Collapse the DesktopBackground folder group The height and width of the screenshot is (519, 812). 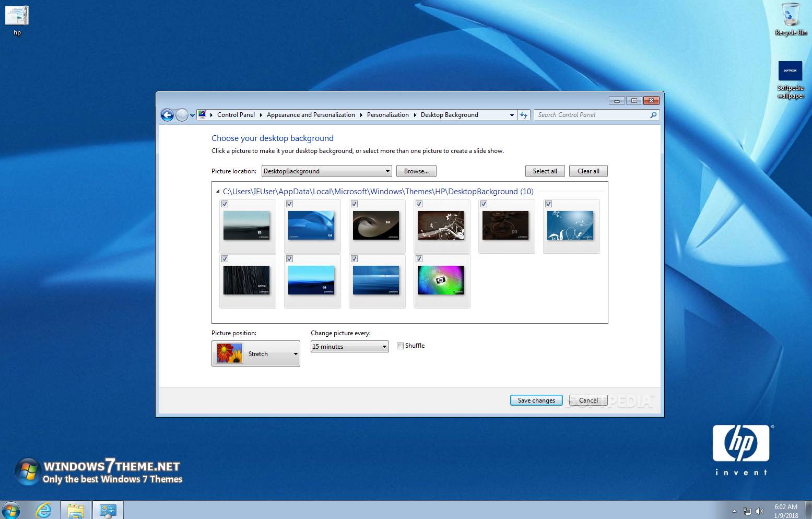(x=218, y=192)
